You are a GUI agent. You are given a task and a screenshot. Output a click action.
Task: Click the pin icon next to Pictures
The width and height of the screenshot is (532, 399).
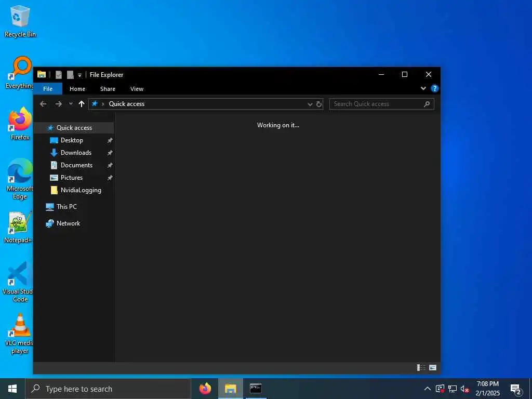click(x=110, y=178)
